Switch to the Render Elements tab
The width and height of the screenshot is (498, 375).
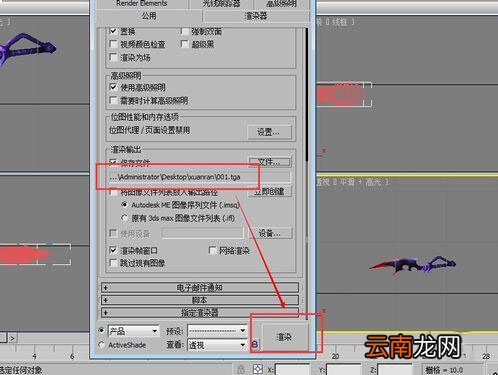pos(142,4)
